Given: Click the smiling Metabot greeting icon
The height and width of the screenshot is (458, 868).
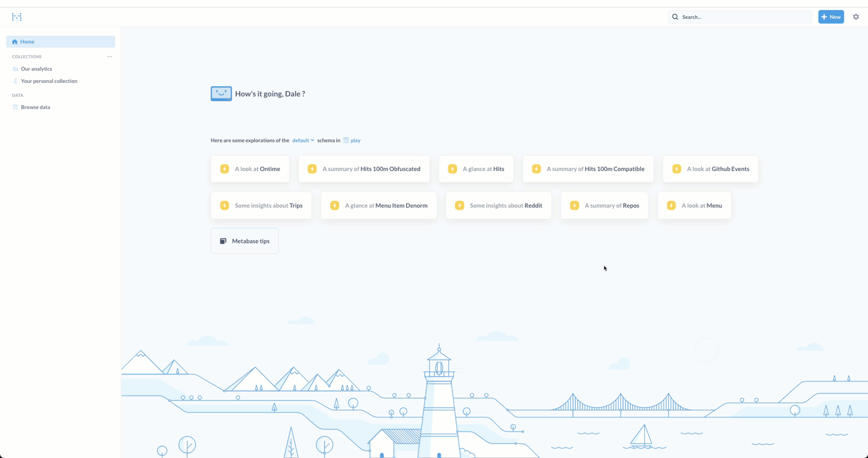Looking at the screenshot, I should [221, 94].
